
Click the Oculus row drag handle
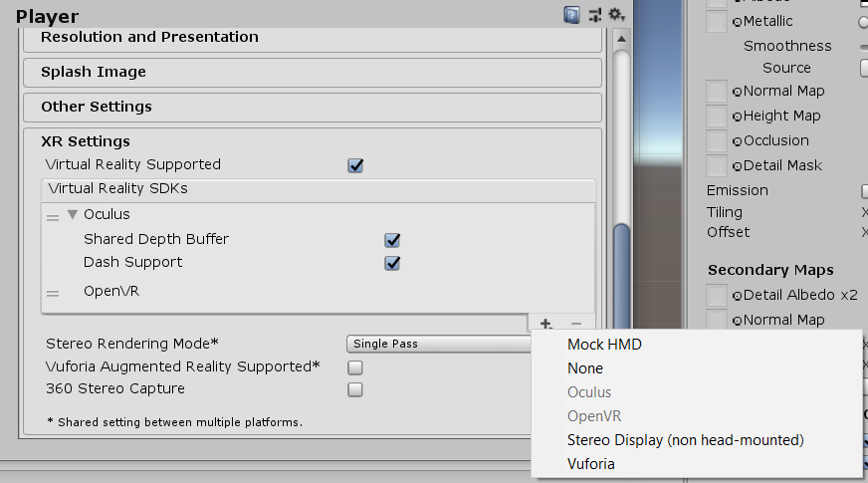(x=53, y=217)
